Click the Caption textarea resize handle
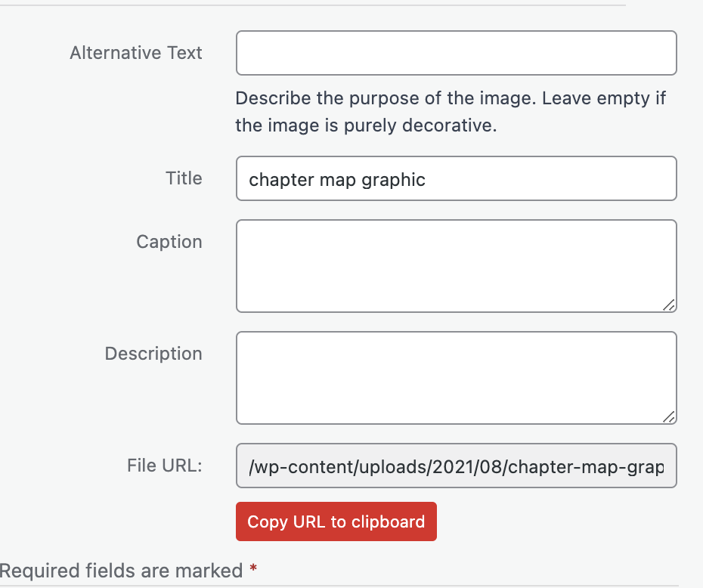703x588 pixels. (669, 305)
